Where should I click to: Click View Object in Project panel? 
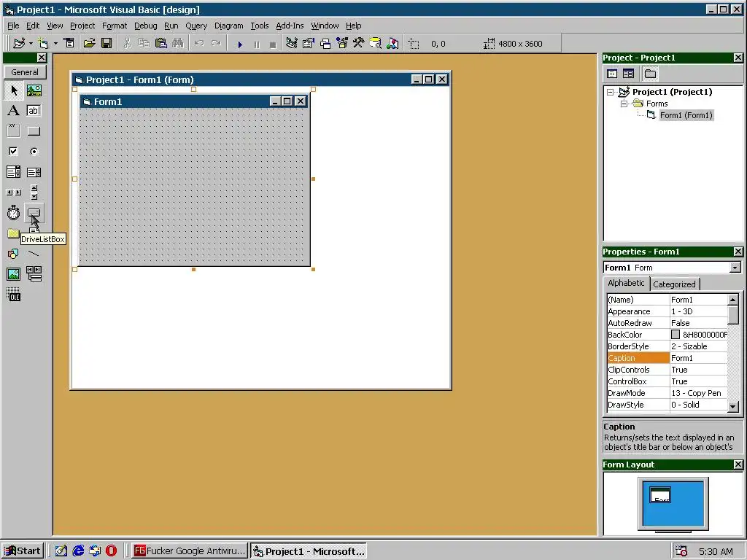click(628, 74)
